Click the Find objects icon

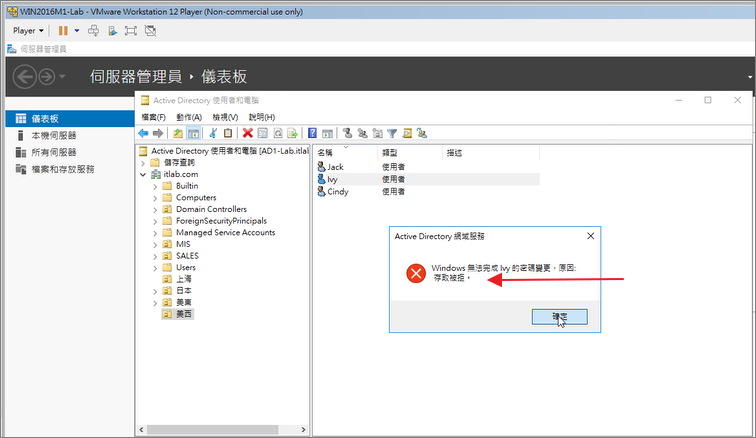(x=407, y=133)
